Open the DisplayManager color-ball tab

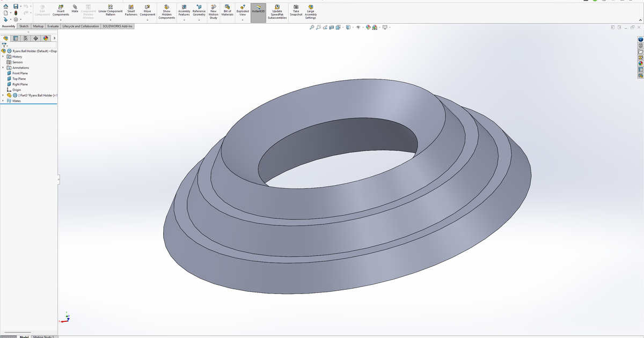(x=46, y=38)
